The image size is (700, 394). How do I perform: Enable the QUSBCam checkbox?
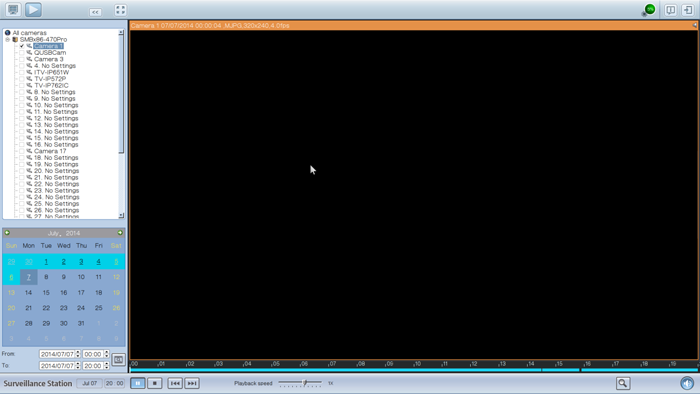[x=21, y=53]
